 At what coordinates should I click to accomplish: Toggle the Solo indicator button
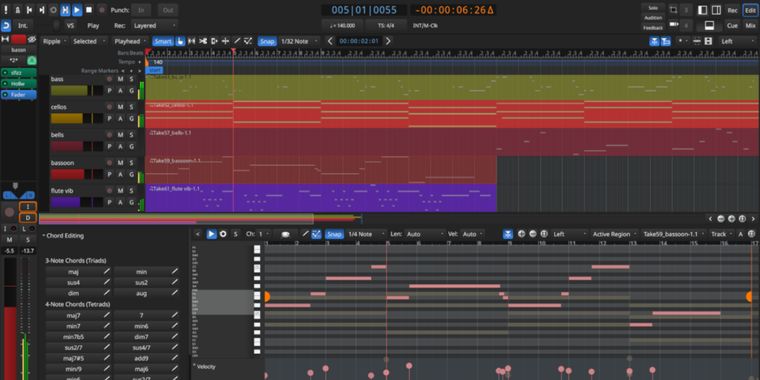653,8
